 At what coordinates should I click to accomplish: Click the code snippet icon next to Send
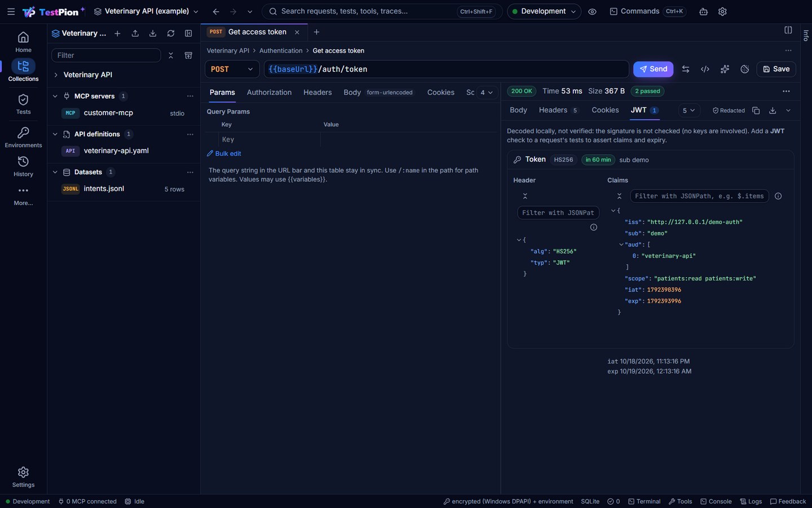705,69
